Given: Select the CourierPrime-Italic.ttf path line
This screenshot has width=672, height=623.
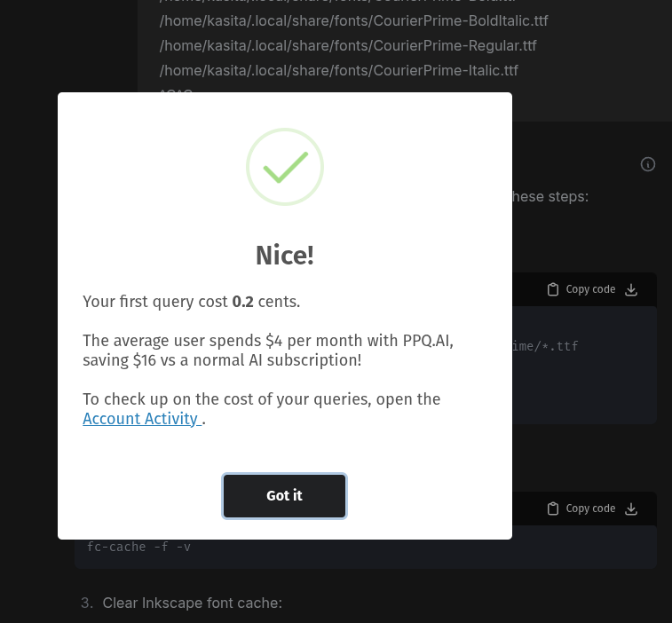Looking at the screenshot, I should pos(338,71).
